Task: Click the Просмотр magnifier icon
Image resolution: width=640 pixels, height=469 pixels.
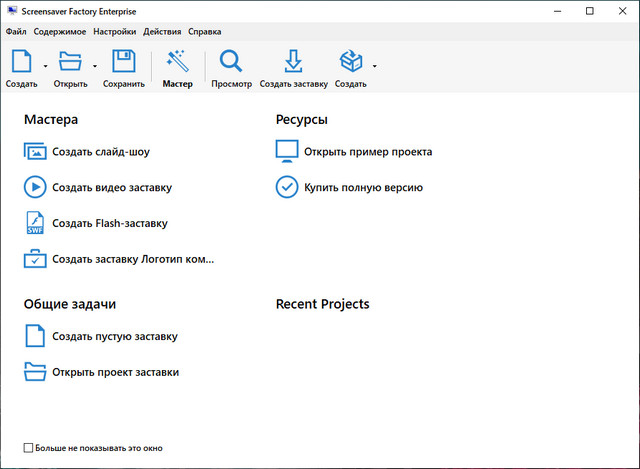Action: [x=231, y=63]
